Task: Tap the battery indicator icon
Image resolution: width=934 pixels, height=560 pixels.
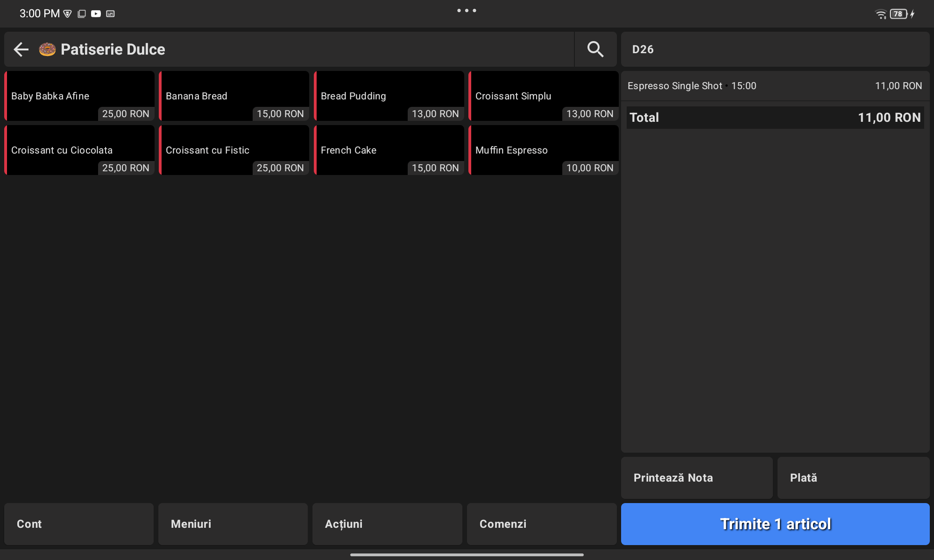Action: tap(899, 14)
